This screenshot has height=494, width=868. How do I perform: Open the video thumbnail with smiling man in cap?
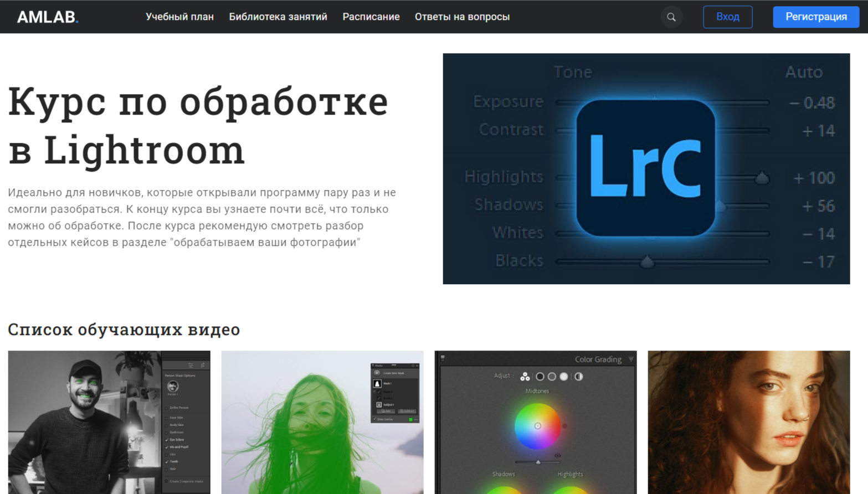[109, 422]
